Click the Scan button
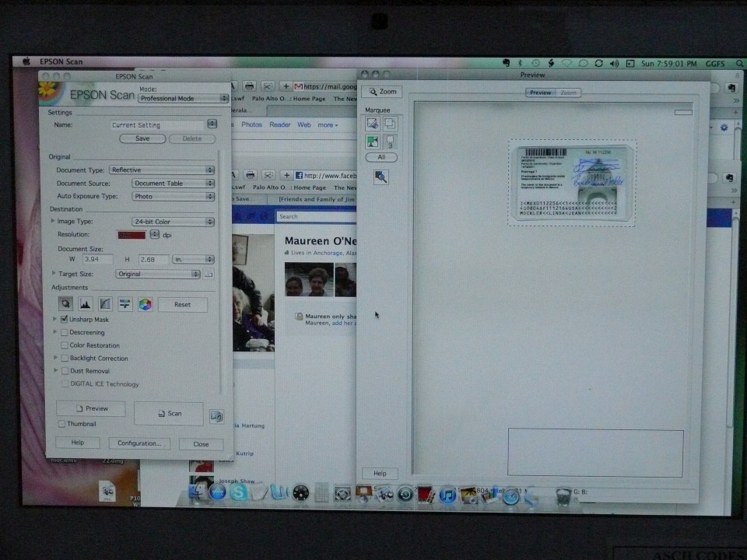Screen dimensions: 747x560 169,413
